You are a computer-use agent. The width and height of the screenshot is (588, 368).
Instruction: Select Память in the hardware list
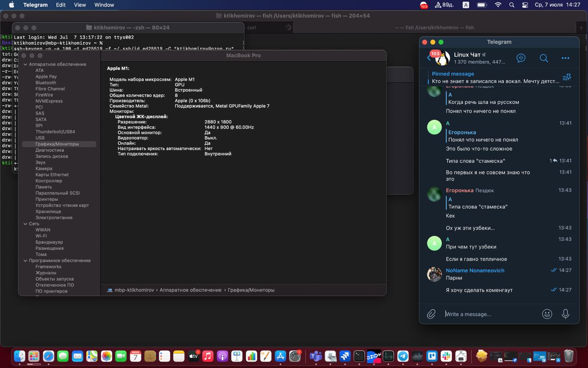[44, 187]
